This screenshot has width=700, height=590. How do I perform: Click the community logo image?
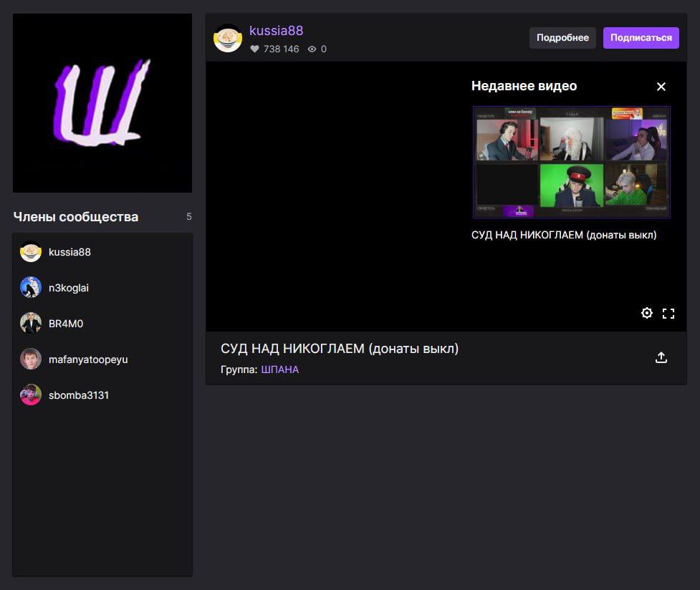(102, 103)
